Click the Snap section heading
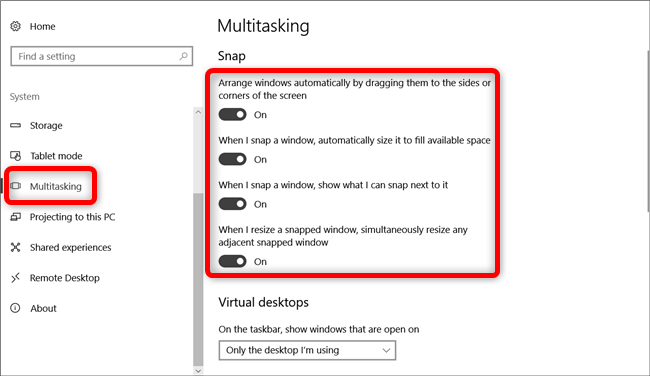 coord(232,56)
